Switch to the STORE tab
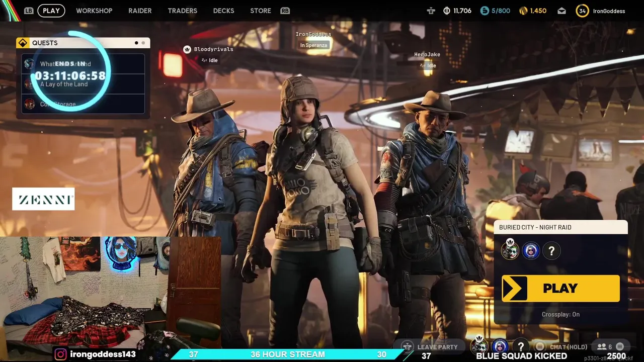 coord(261,11)
